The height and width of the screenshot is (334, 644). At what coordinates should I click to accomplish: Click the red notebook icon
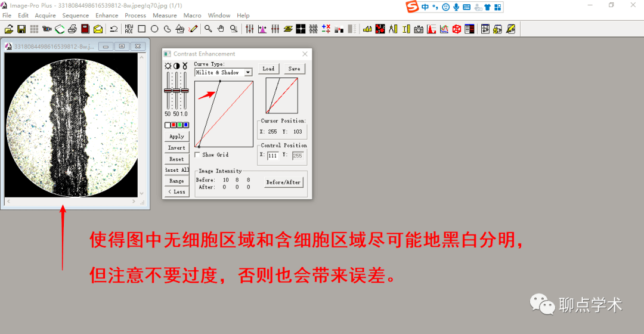85,29
